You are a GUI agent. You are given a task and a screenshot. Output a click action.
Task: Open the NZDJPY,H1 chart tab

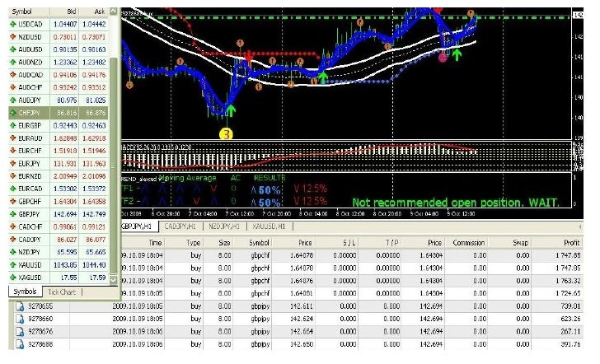pyautogui.click(x=224, y=226)
